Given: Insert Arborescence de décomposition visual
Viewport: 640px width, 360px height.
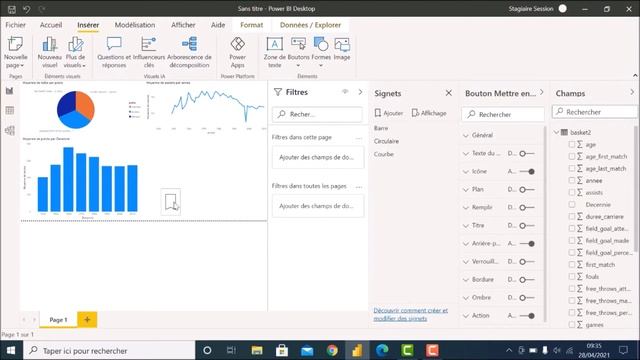Looking at the screenshot, I should coord(189,52).
